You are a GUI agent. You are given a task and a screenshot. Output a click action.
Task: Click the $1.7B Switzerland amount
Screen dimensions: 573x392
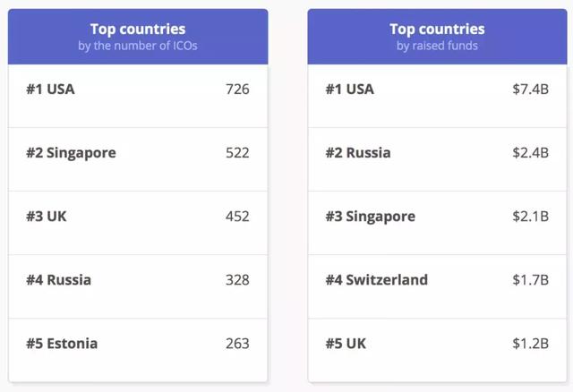click(x=530, y=280)
